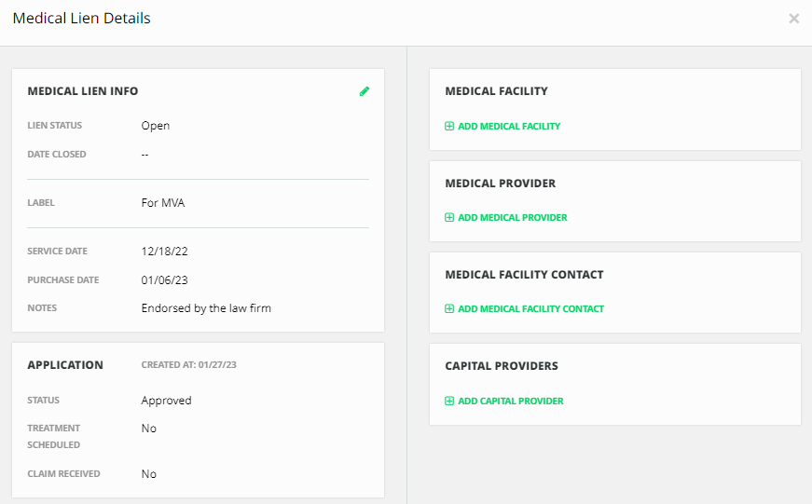Click plus icon beside Add Medical Provider
812x504 pixels.
point(449,218)
